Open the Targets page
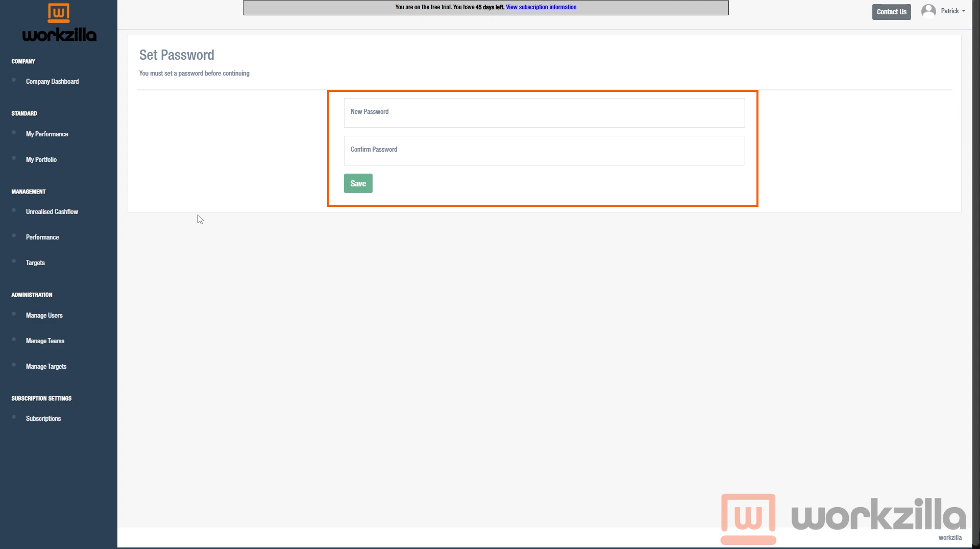The height and width of the screenshot is (549, 980). [35, 263]
